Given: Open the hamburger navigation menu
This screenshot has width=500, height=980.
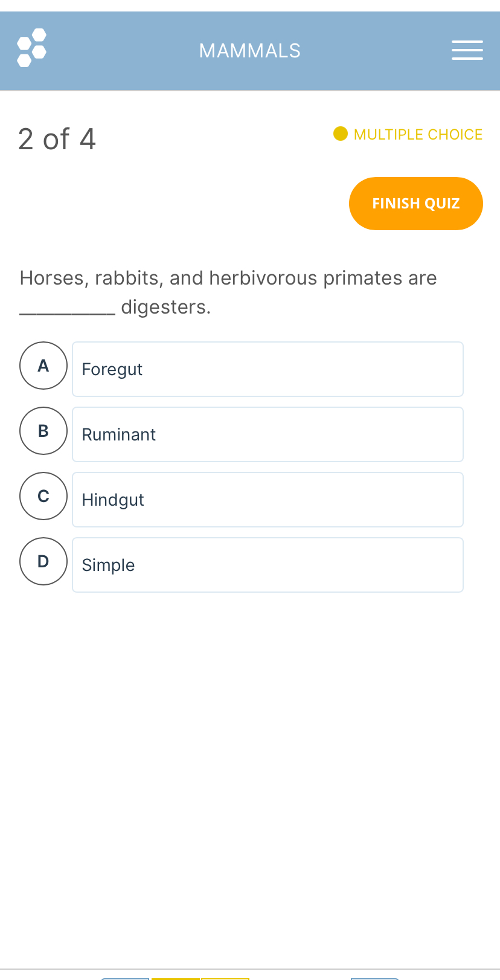Looking at the screenshot, I should click(467, 50).
